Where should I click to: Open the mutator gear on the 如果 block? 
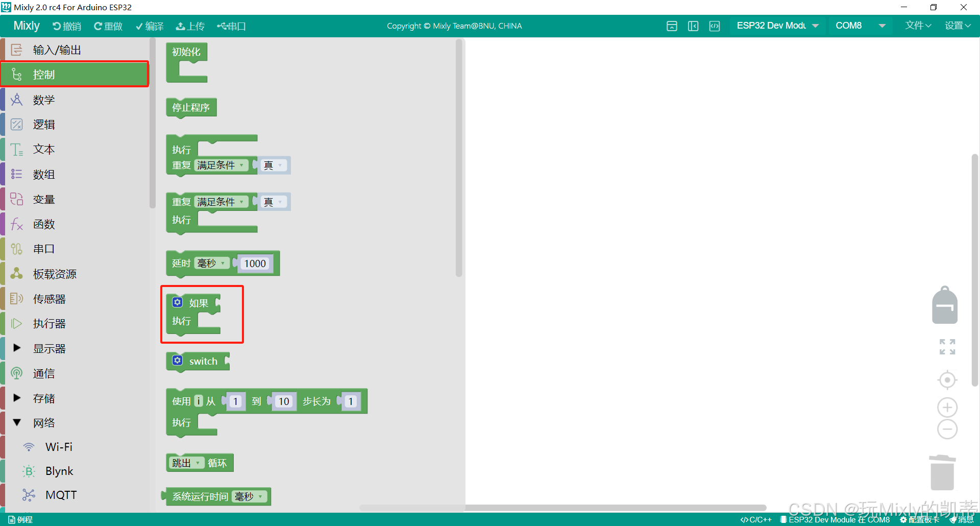tap(177, 302)
